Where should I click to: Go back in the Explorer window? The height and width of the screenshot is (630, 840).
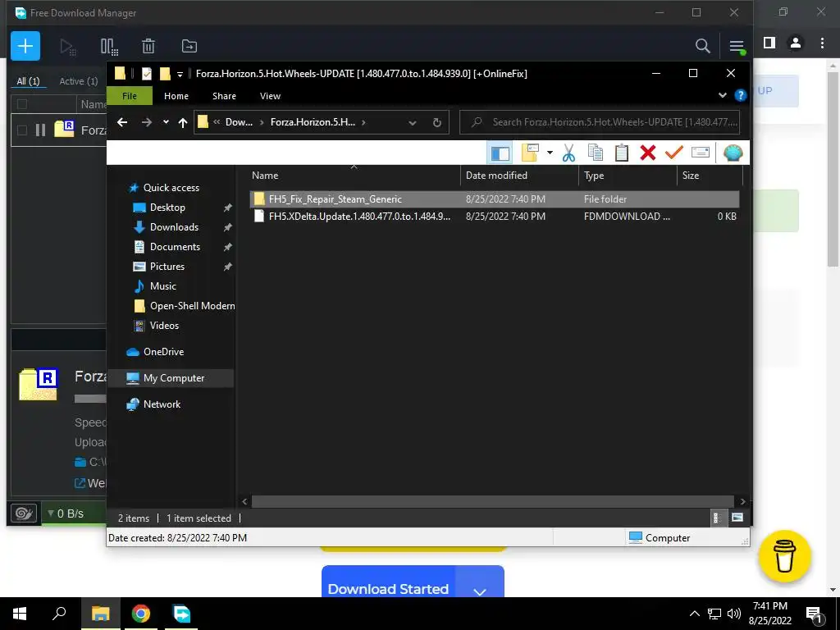pyautogui.click(x=122, y=122)
